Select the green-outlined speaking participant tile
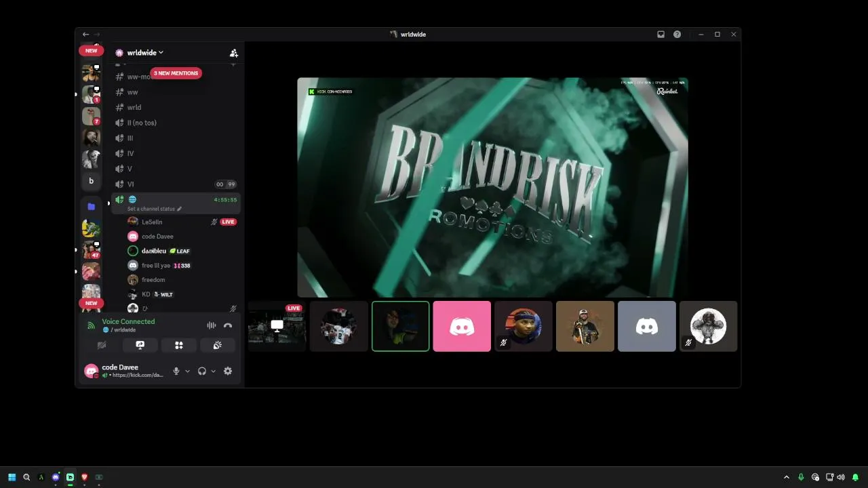This screenshot has height=488, width=868. click(400, 327)
